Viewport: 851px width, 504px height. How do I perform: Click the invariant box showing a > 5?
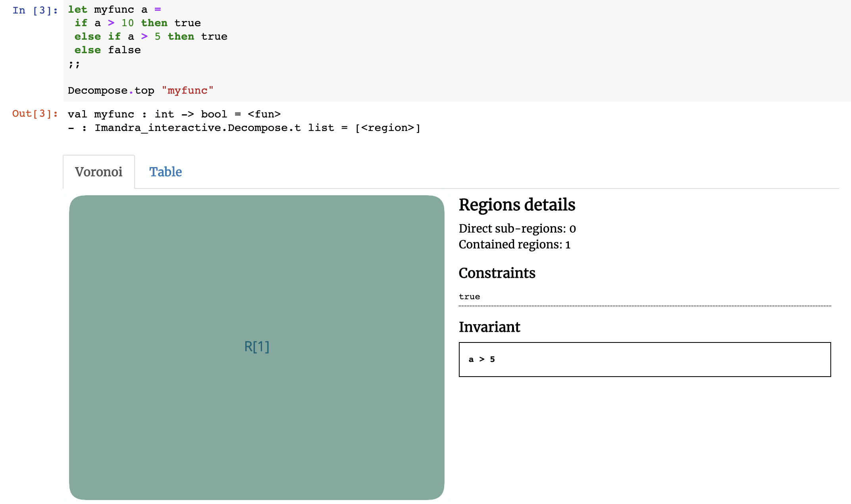644,360
